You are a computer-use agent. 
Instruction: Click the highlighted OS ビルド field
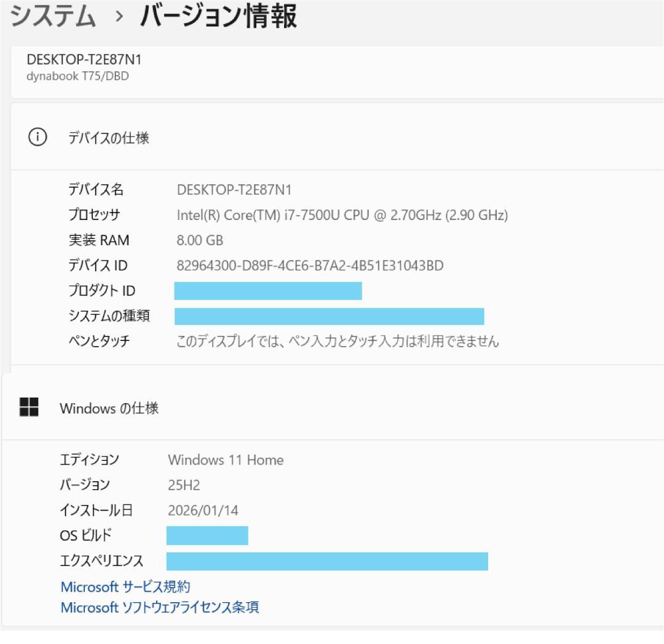(208, 535)
